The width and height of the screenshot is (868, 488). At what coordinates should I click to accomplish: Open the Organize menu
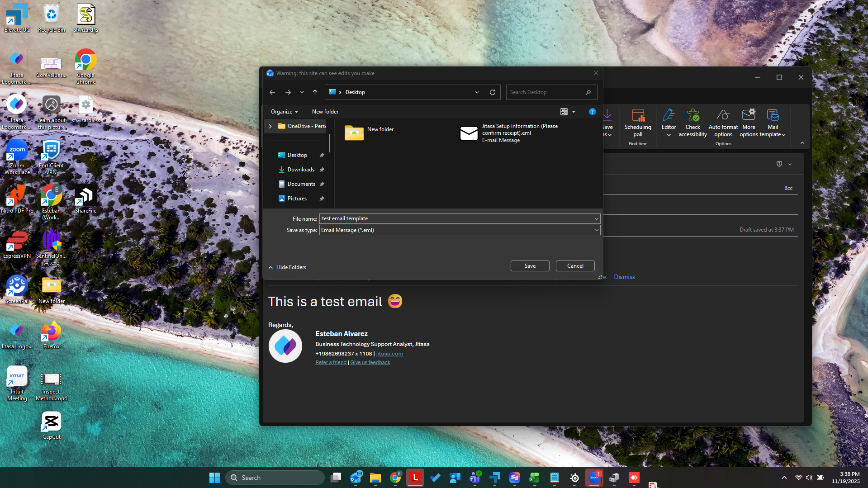pyautogui.click(x=284, y=111)
